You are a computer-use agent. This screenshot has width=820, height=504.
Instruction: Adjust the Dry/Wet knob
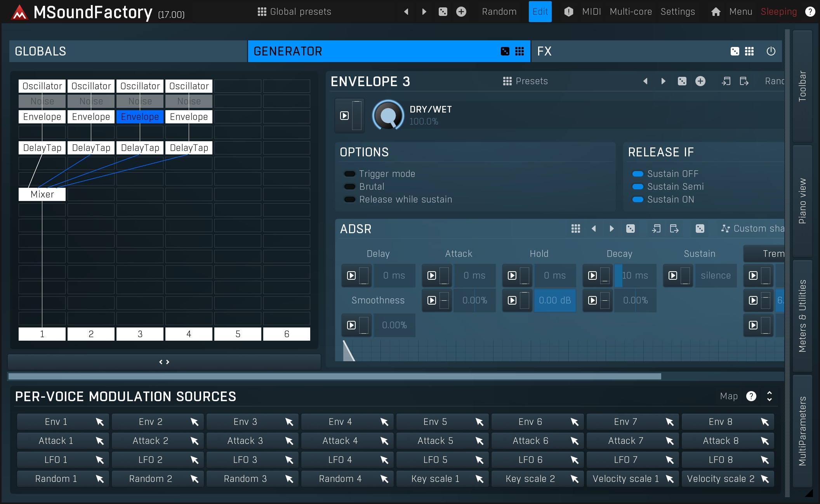[x=388, y=116]
